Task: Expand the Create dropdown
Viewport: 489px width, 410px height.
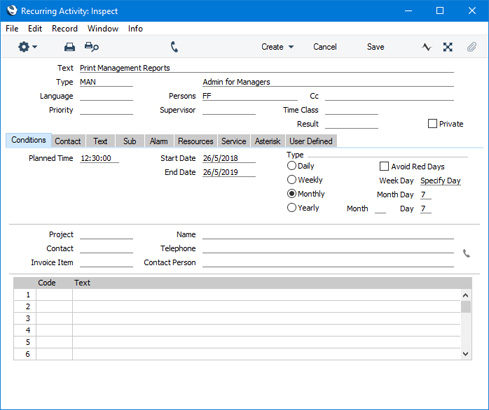Action: [277, 47]
